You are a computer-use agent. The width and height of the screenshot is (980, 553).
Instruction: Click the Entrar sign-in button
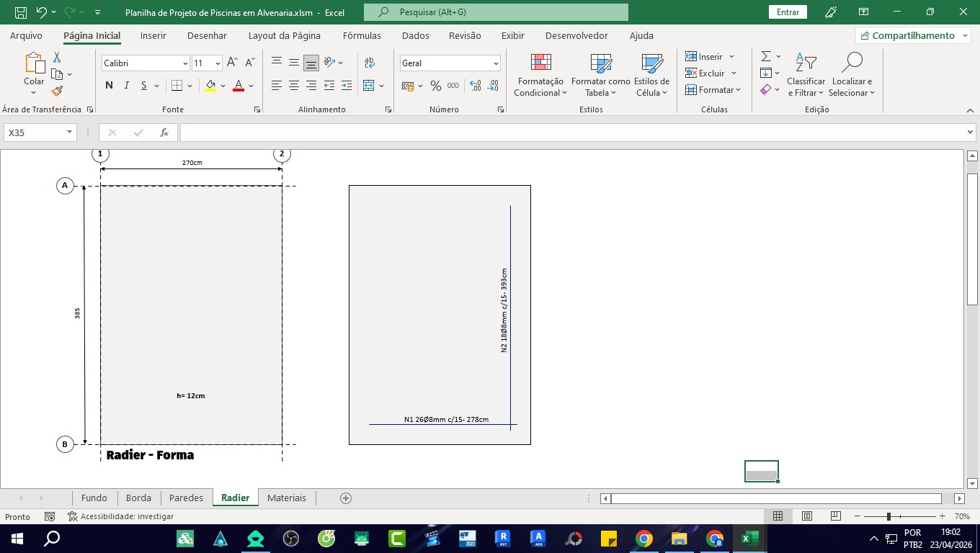coord(788,12)
